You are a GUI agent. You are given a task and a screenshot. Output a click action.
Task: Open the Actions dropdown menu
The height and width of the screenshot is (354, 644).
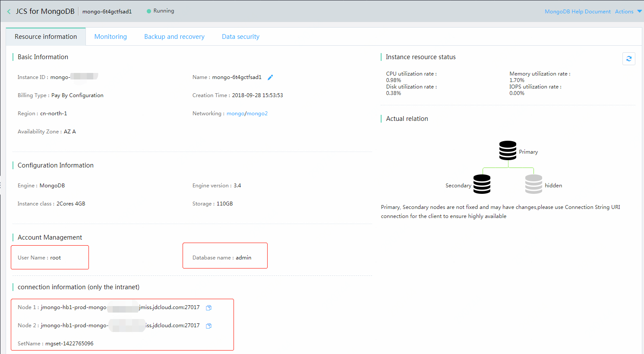click(628, 12)
